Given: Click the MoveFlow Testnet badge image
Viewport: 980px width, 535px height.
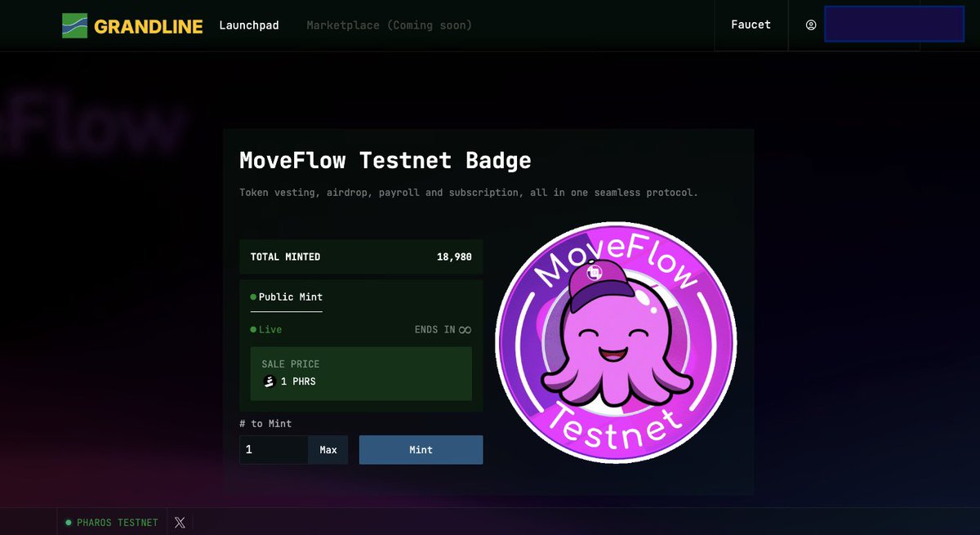Looking at the screenshot, I should tap(617, 341).
